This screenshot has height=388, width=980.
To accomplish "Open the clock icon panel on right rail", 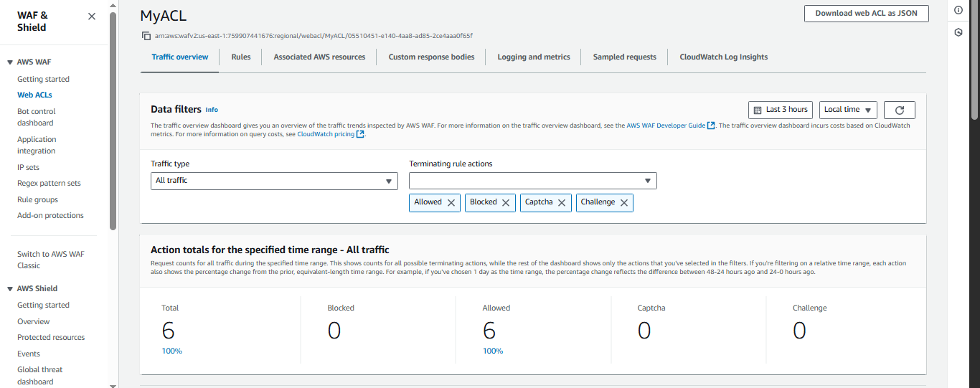I will pyautogui.click(x=958, y=32).
